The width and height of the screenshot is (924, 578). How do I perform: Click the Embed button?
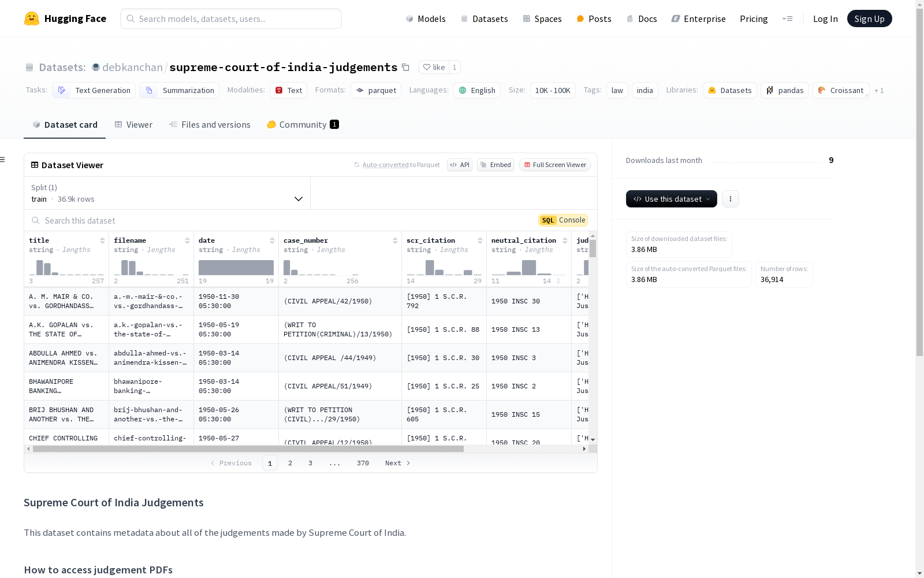tap(495, 165)
